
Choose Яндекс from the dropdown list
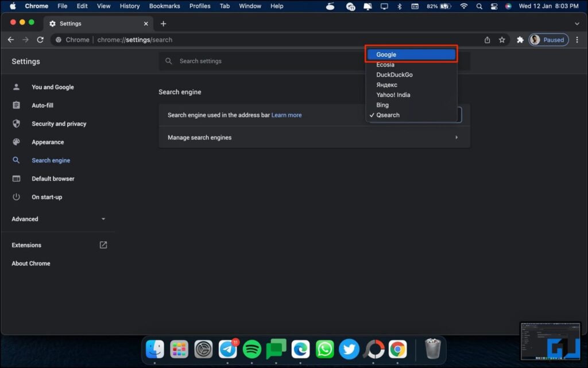[x=411, y=85]
